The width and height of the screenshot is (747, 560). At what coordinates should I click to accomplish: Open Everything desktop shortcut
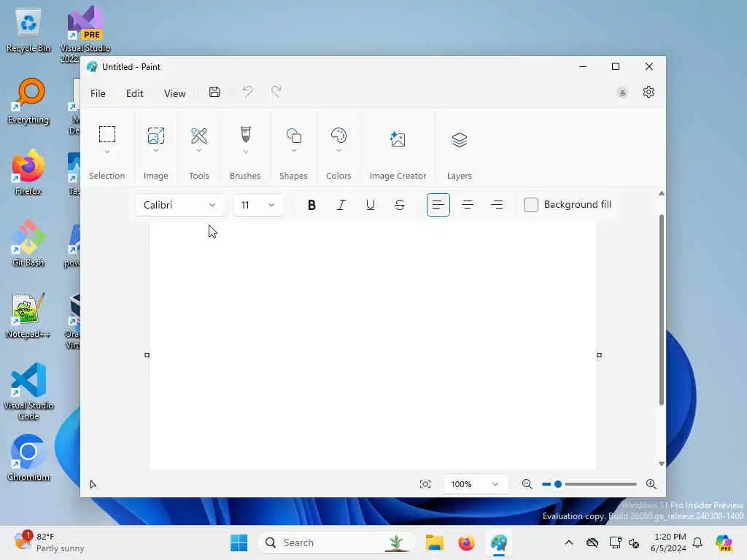tap(28, 101)
